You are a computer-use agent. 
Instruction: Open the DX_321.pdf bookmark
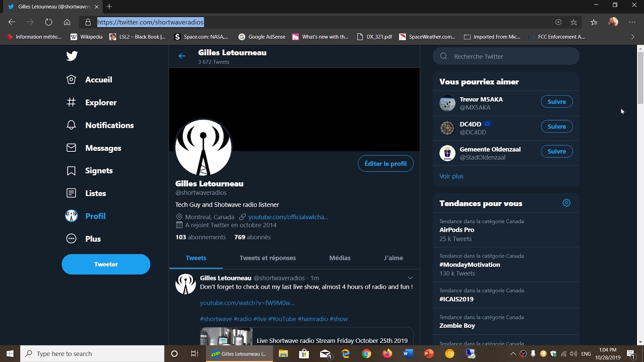click(x=374, y=37)
